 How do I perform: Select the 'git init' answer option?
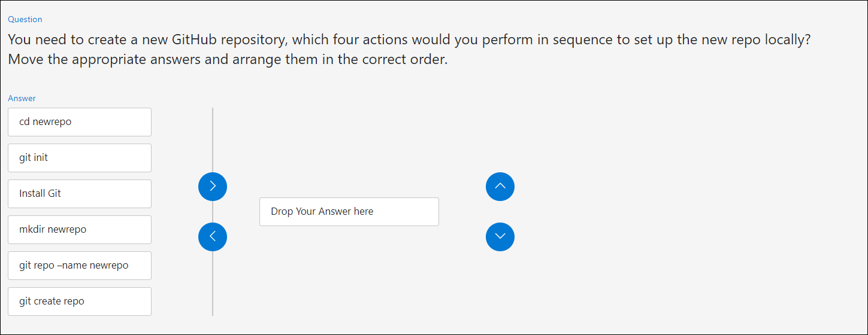coord(80,158)
